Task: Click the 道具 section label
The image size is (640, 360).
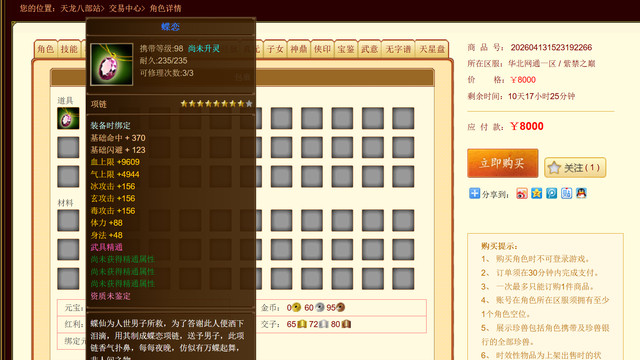Action: tap(65, 100)
